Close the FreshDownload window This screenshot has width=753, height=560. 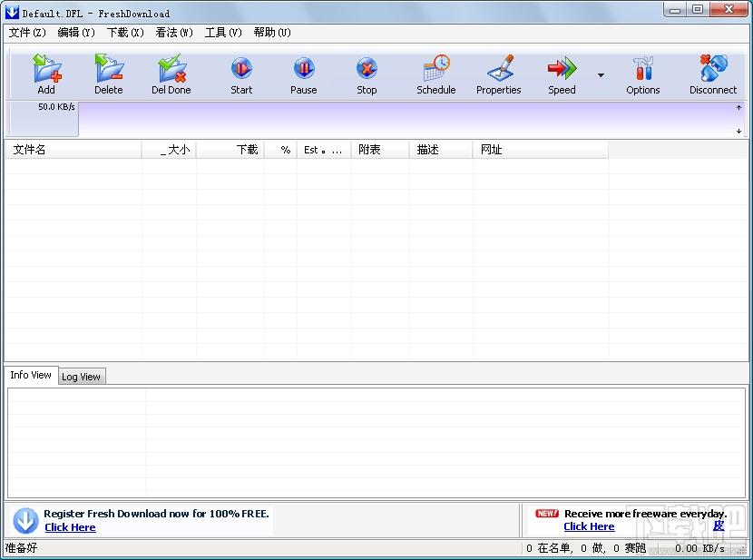(x=729, y=10)
